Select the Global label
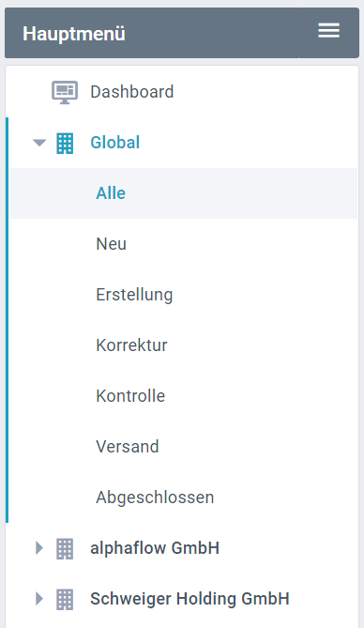 (115, 143)
